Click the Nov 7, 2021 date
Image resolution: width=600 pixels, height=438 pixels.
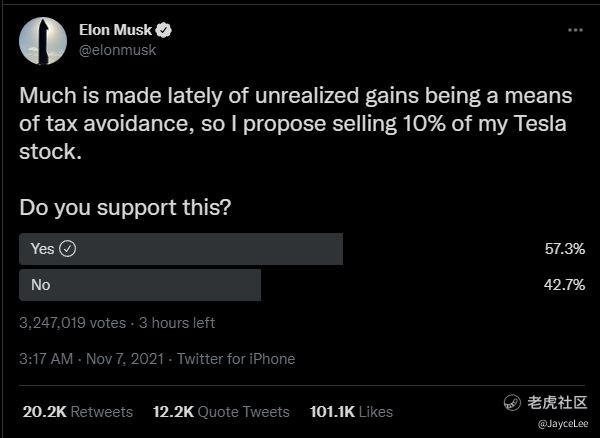(125, 359)
